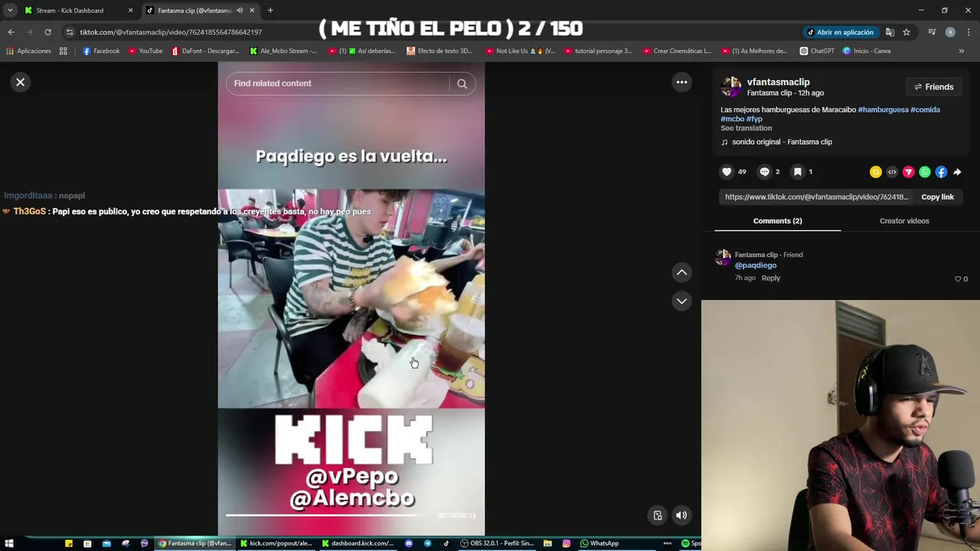Image resolution: width=980 pixels, height=551 pixels.
Task: Open Discord icon in taskbar
Action: [x=409, y=543]
